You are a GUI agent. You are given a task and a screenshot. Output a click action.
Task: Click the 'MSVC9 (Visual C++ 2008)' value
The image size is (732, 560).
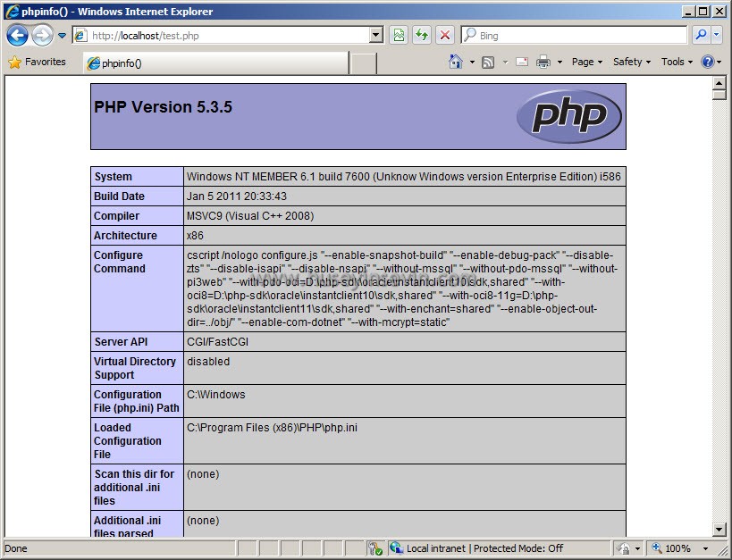pos(250,215)
